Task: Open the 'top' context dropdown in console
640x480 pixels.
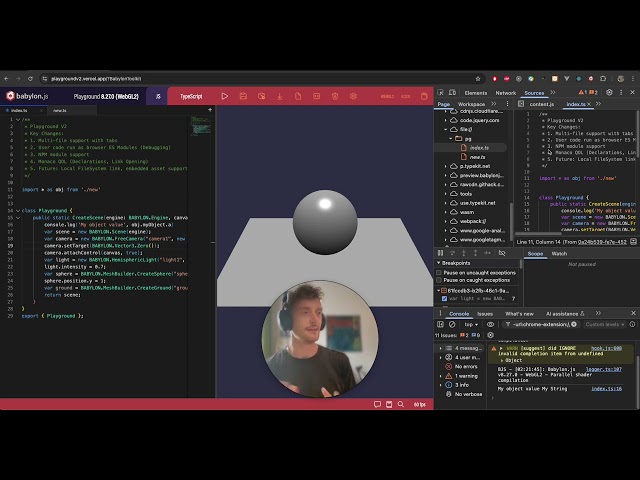Action: [471, 324]
